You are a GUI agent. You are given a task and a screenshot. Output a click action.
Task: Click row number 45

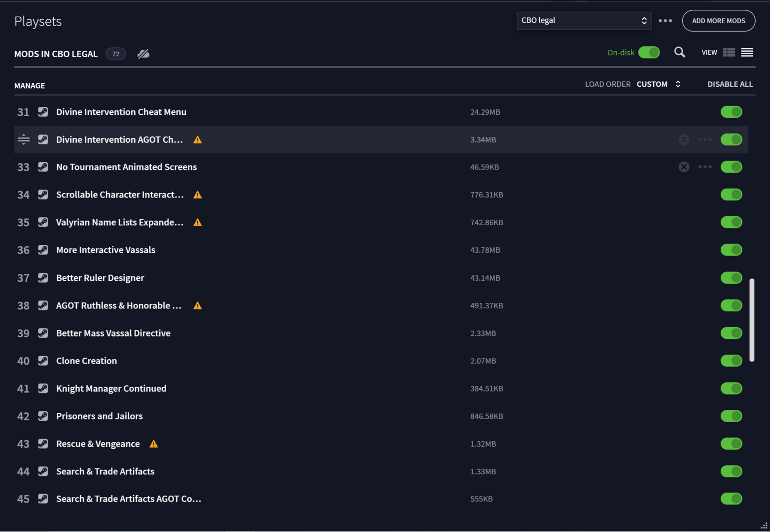coord(23,499)
